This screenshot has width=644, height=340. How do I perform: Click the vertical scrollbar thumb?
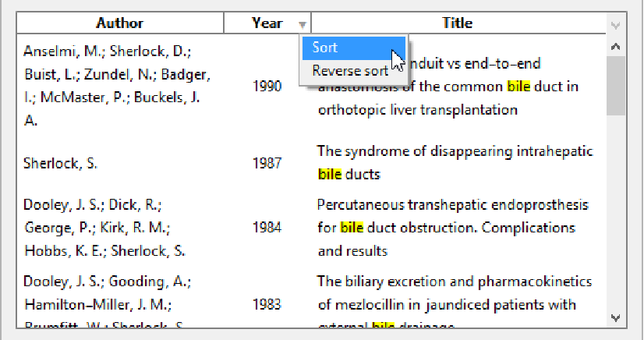tap(615, 86)
